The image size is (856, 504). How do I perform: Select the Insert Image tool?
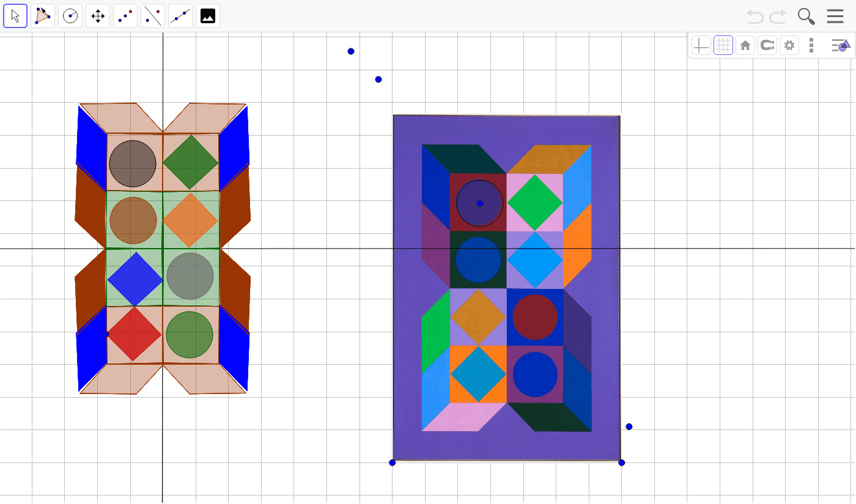[208, 16]
